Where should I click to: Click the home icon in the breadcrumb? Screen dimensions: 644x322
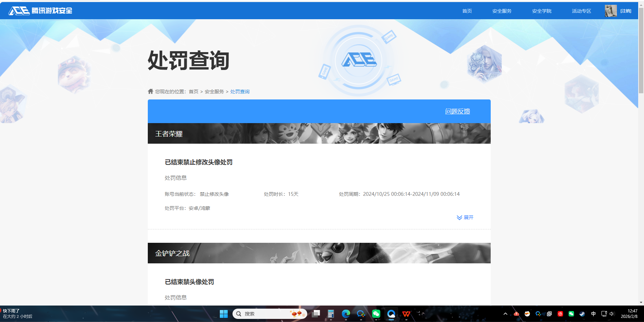tap(150, 91)
